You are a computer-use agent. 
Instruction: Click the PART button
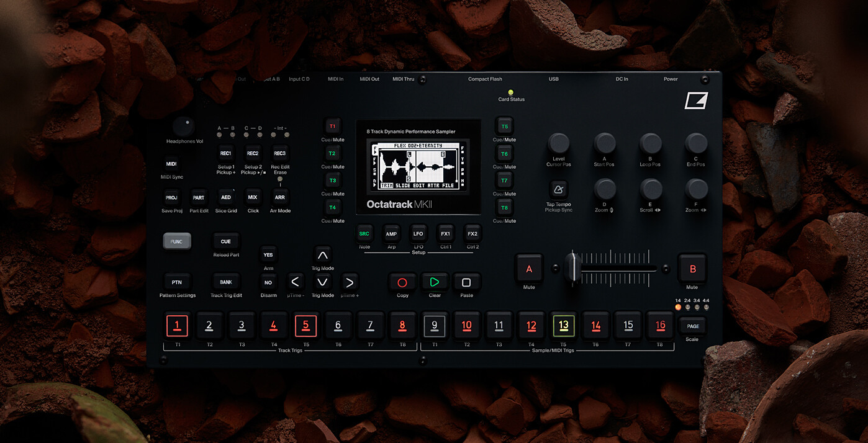coord(199,198)
